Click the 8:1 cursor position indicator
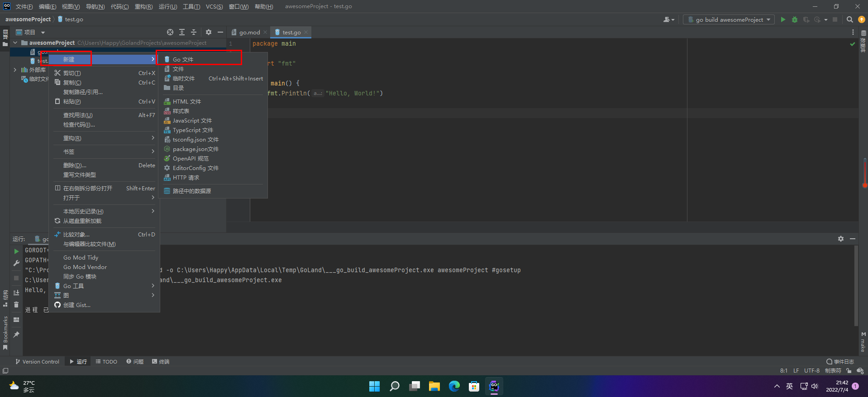Image resolution: width=868 pixels, height=397 pixels. pyautogui.click(x=784, y=370)
